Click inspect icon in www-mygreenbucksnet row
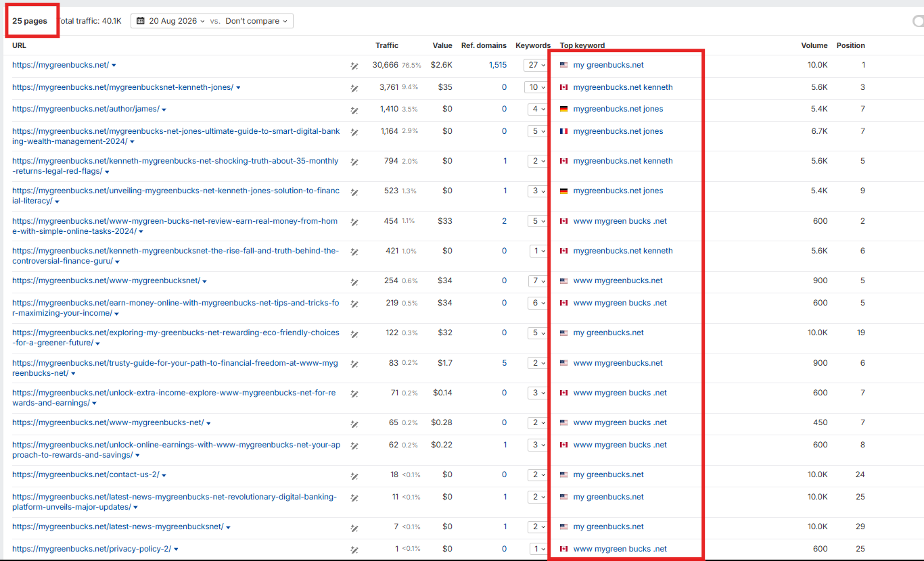The image size is (924, 561). coord(354,281)
